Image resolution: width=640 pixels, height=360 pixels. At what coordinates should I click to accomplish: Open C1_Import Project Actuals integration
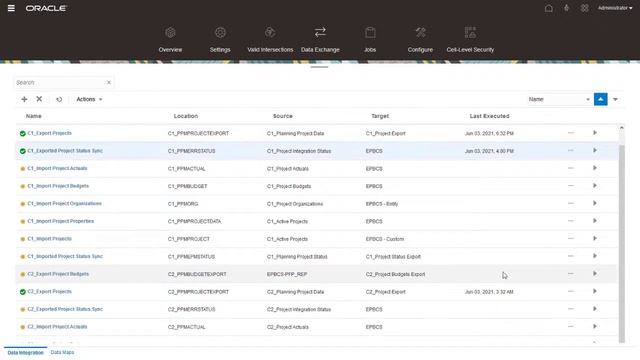57,168
